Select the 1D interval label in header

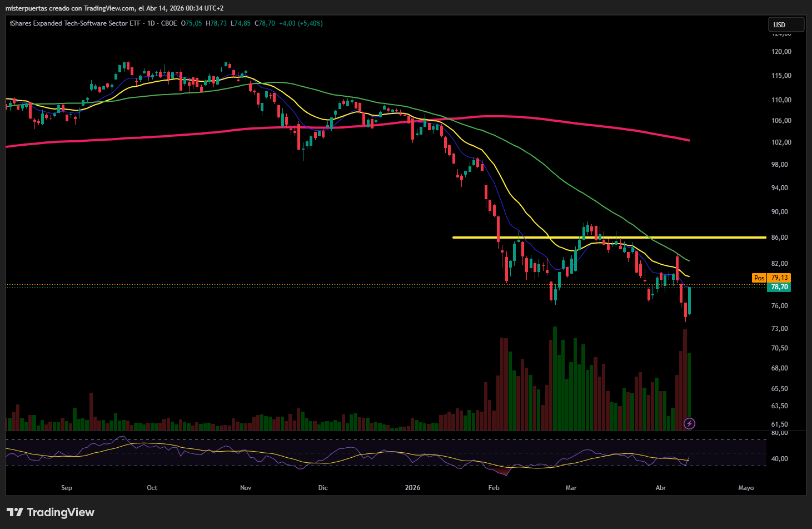pos(151,23)
